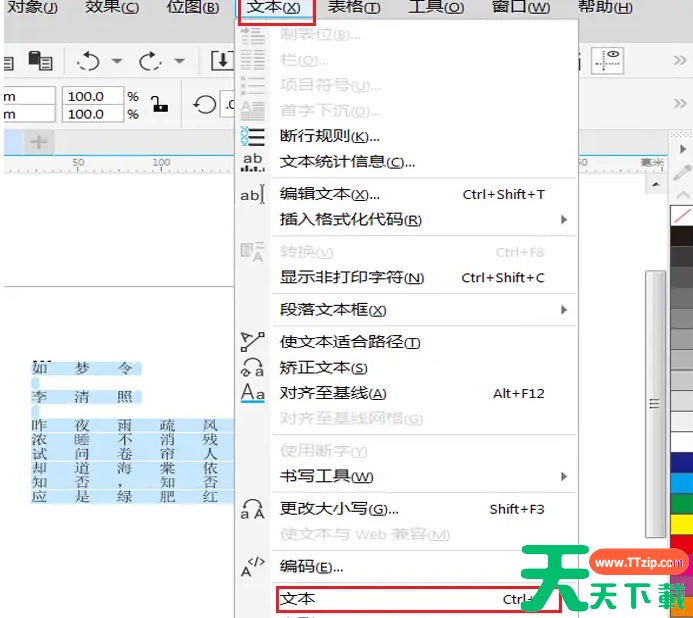Open the 效果(C) menu
The width and height of the screenshot is (693, 618).
click(x=112, y=7)
